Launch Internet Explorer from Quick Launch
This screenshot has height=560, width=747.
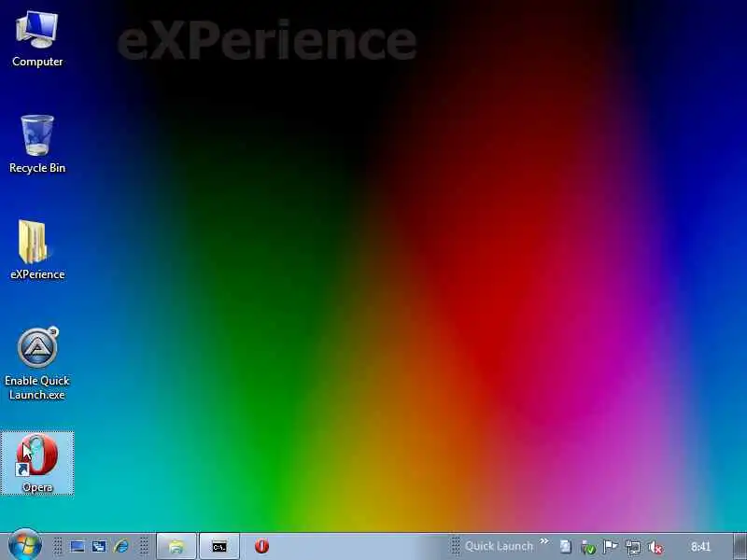coord(121,546)
